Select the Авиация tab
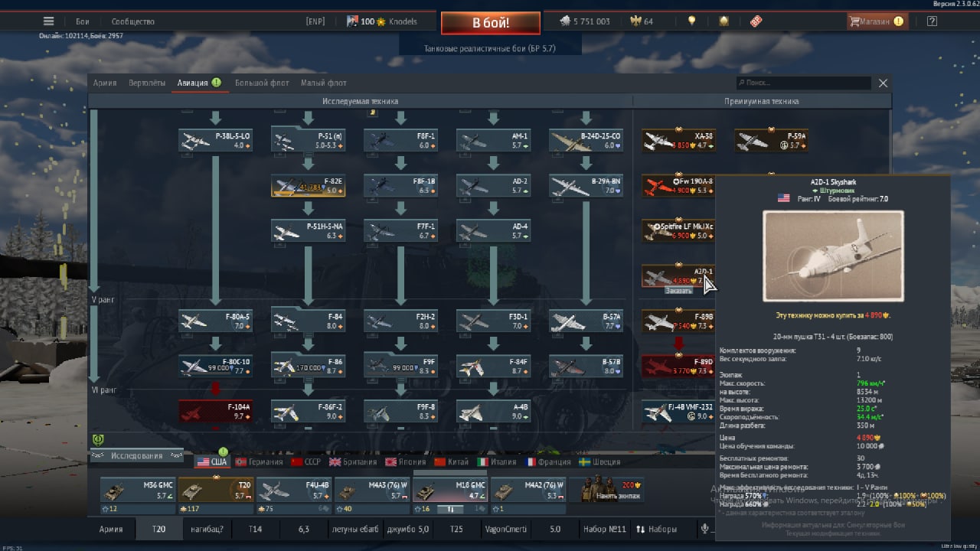This screenshot has height=551, width=980. (199, 83)
